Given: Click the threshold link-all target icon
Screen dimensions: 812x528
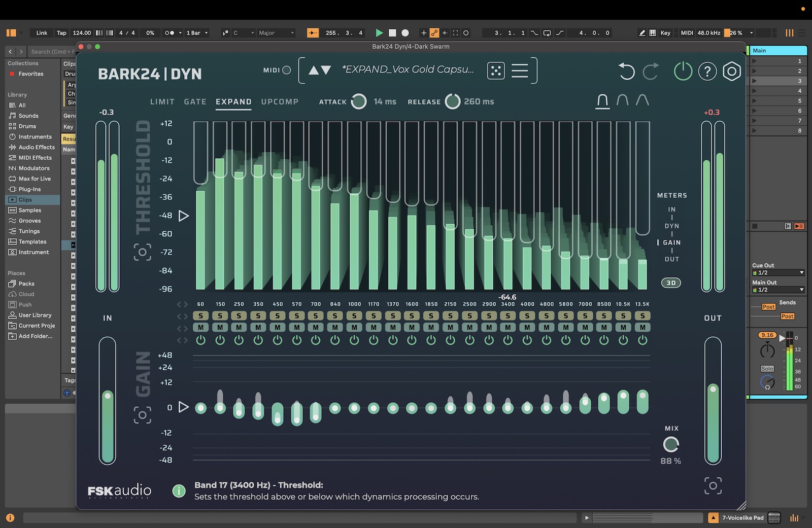Looking at the screenshot, I should (142, 252).
